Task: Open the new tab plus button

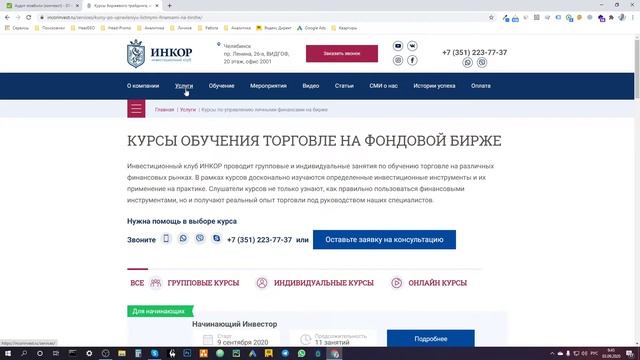Action: click(x=169, y=6)
